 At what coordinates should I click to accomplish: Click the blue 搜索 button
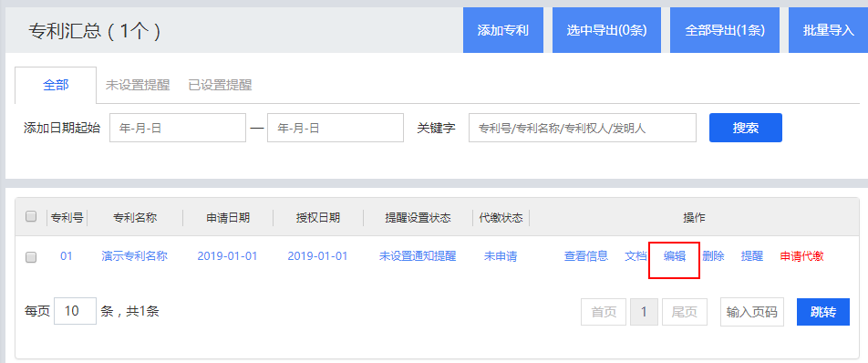[746, 128]
